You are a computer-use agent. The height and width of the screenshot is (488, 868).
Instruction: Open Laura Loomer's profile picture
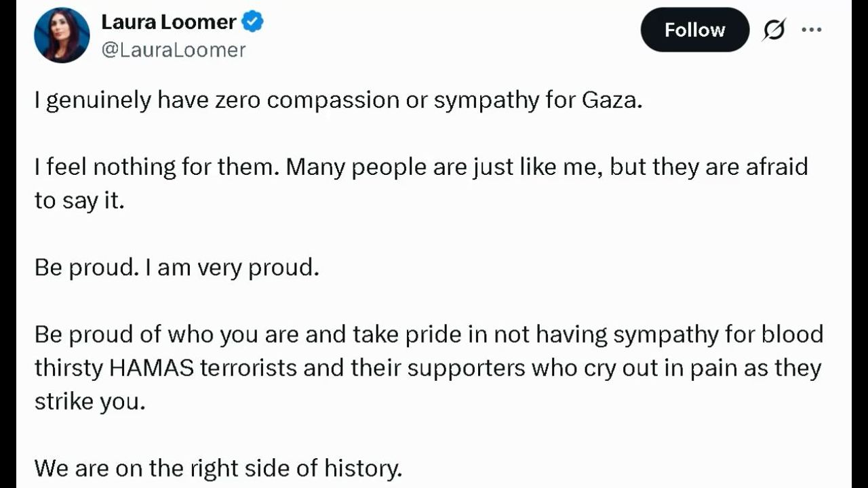[x=62, y=35]
